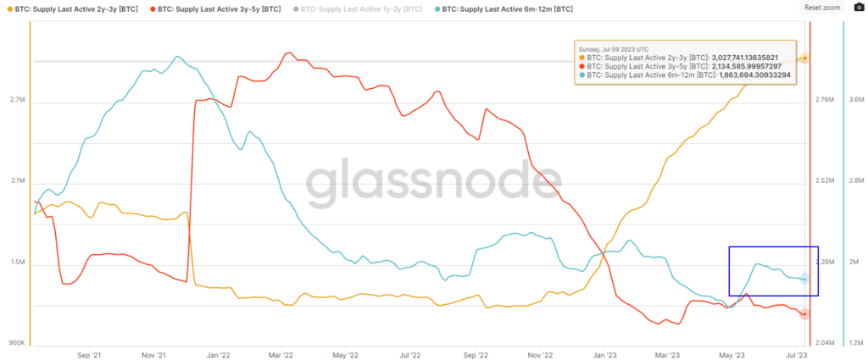The width and height of the screenshot is (868, 360).
Task: Click the Nov '21 x-axis label
Action: pyautogui.click(x=154, y=356)
